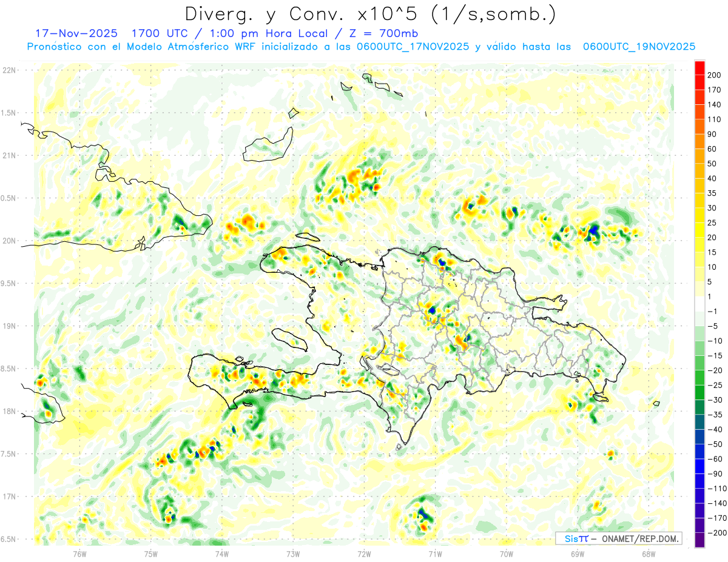This screenshot has width=728, height=562.
Task: Click the color bar value -40
Action: click(x=716, y=430)
